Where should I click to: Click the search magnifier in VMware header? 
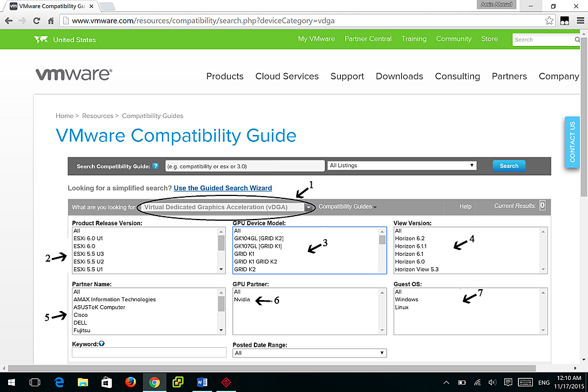click(577, 40)
